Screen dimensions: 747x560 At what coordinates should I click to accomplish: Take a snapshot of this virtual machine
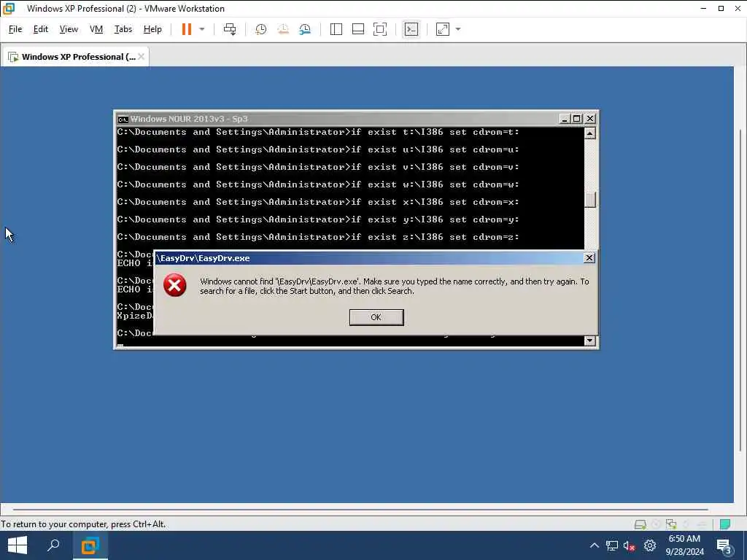[260, 29]
